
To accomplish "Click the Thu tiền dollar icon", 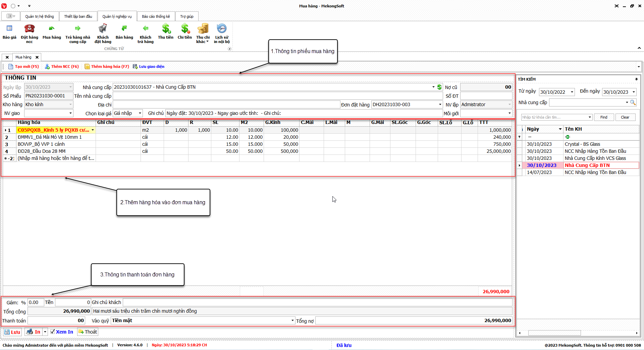I will click(166, 29).
